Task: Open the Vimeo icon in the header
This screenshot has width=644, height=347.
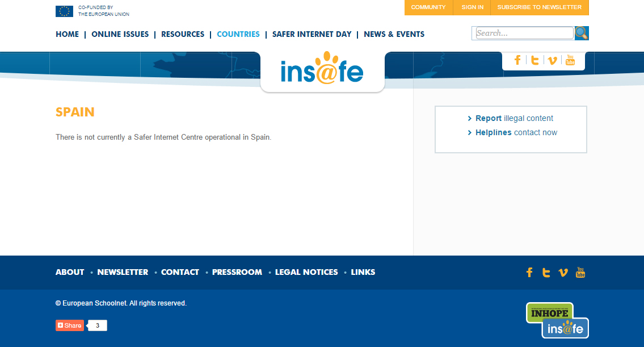Action: pyautogui.click(x=552, y=61)
